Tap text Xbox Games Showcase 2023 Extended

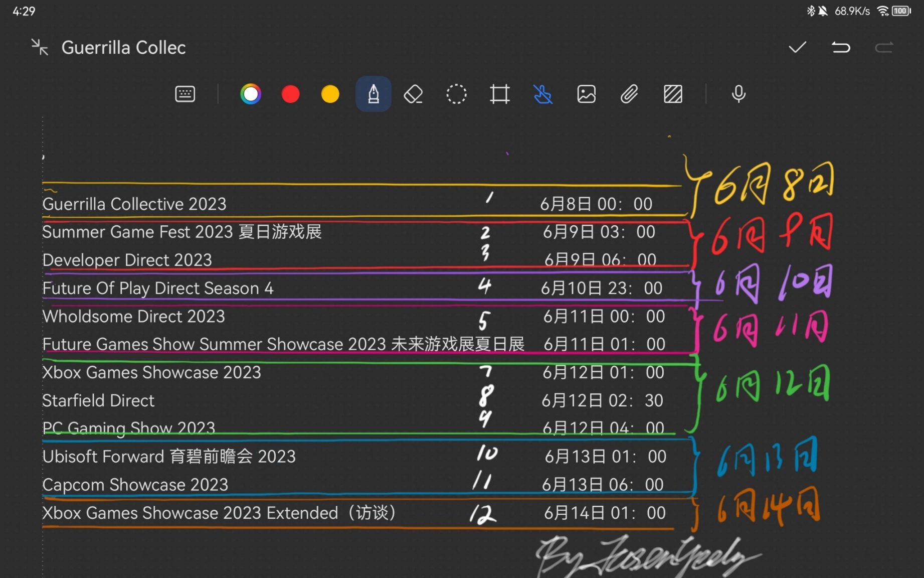click(190, 513)
